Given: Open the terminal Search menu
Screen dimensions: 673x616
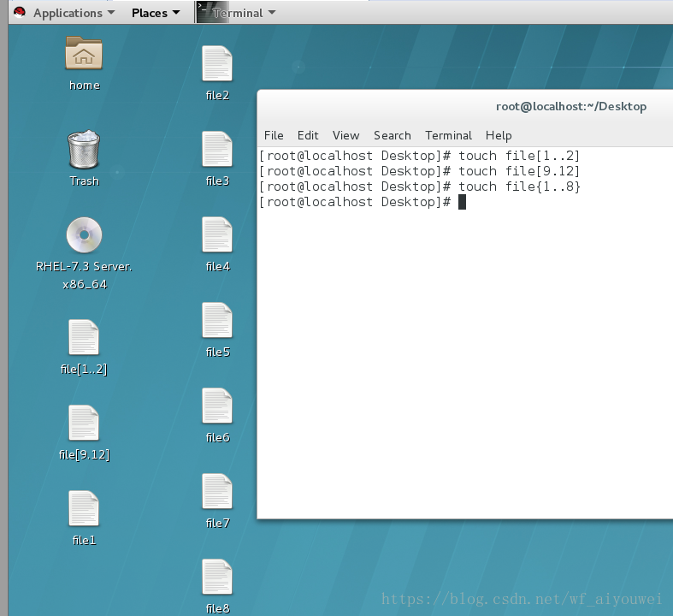Looking at the screenshot, I should 393,136.
